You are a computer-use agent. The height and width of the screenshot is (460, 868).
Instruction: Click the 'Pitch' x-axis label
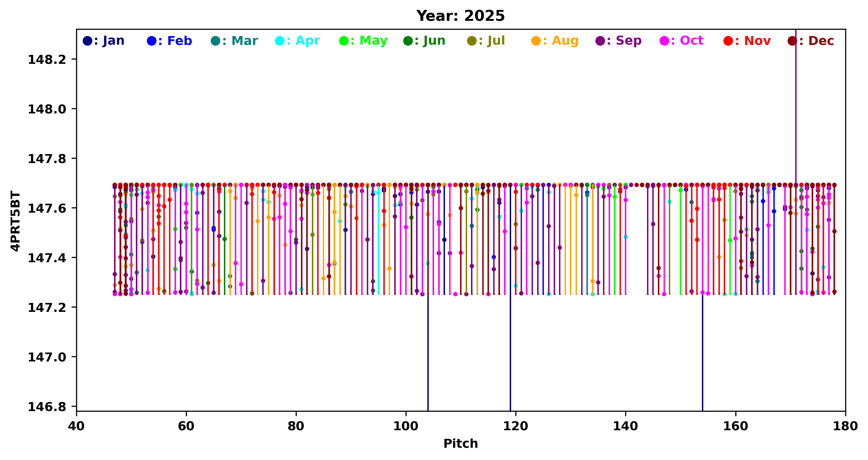460,443
